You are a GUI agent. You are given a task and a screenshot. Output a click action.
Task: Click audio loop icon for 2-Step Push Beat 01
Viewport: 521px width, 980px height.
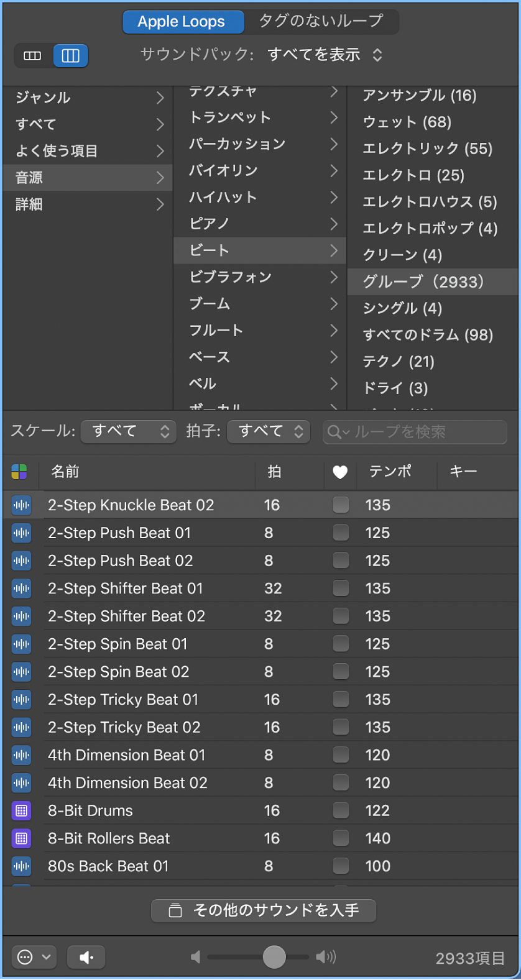click(x=21, y=533)
